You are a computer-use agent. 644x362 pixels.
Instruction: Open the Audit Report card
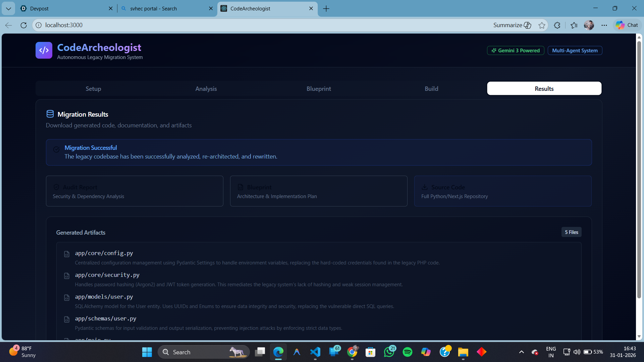[135, 191]
